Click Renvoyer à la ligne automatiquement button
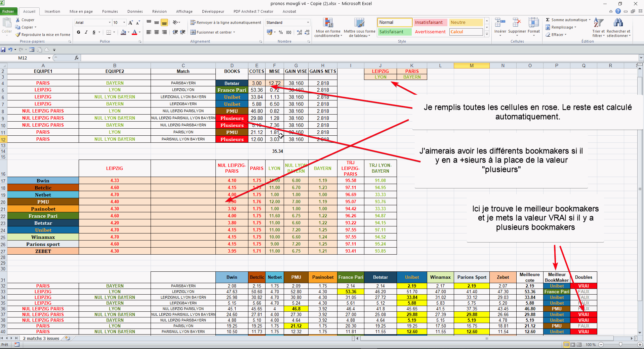644x349 pixels. [x=226, y=23]
